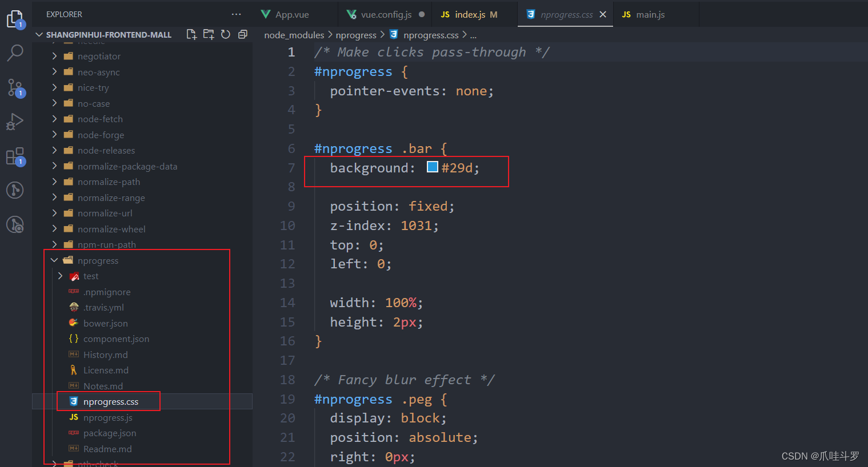Image resolution: width=868 pixels, height=467 pixels.
Task: Open the Git Graph activity bar icon
Action: pos(15,190)
